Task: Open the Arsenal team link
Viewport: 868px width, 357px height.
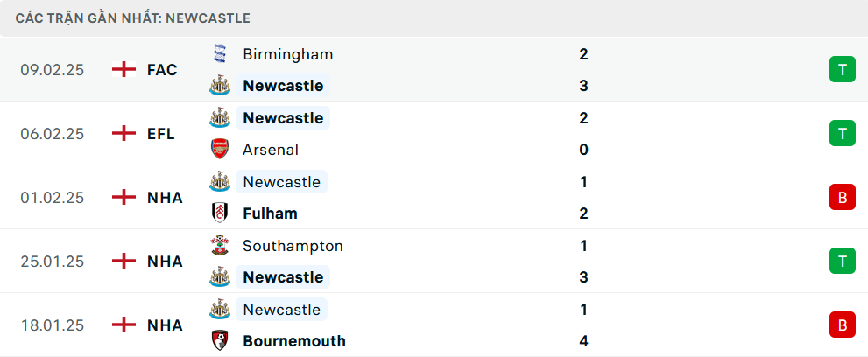Action: pos(271,150)
